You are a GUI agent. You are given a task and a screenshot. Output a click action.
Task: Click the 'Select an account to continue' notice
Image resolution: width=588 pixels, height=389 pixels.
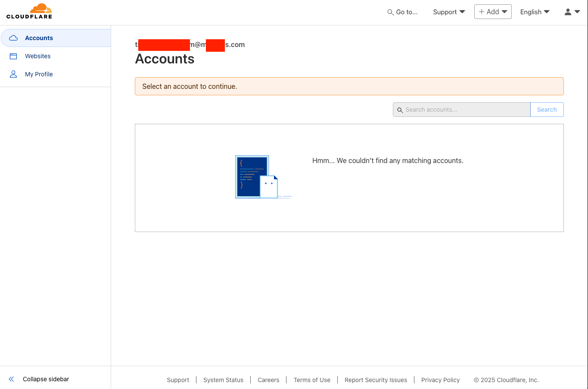click(349, 86)
